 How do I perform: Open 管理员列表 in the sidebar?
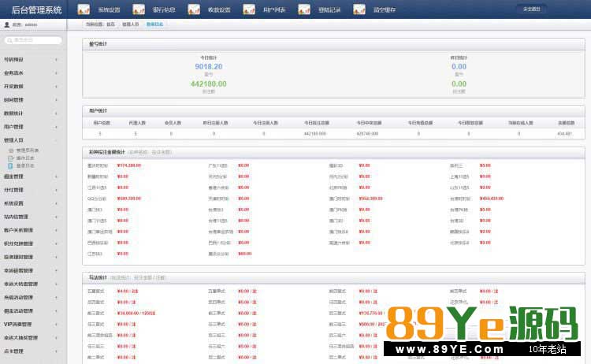[x=27, y=150]
